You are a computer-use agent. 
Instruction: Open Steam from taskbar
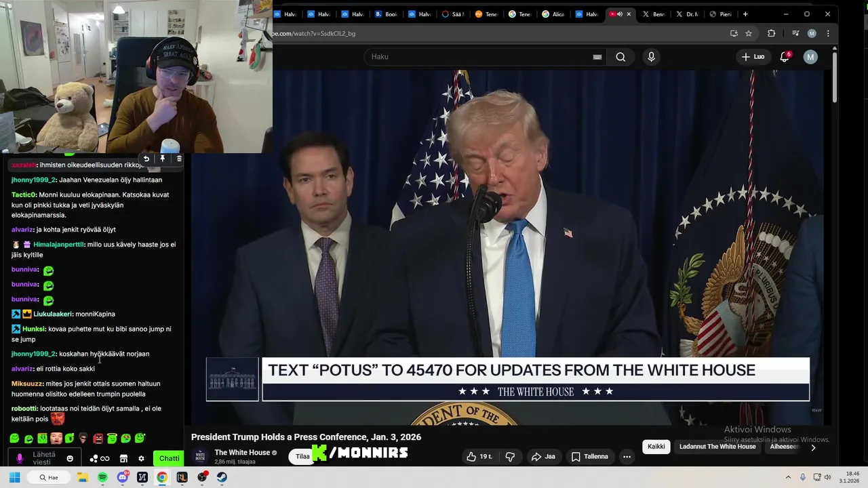tap(222, 477)
